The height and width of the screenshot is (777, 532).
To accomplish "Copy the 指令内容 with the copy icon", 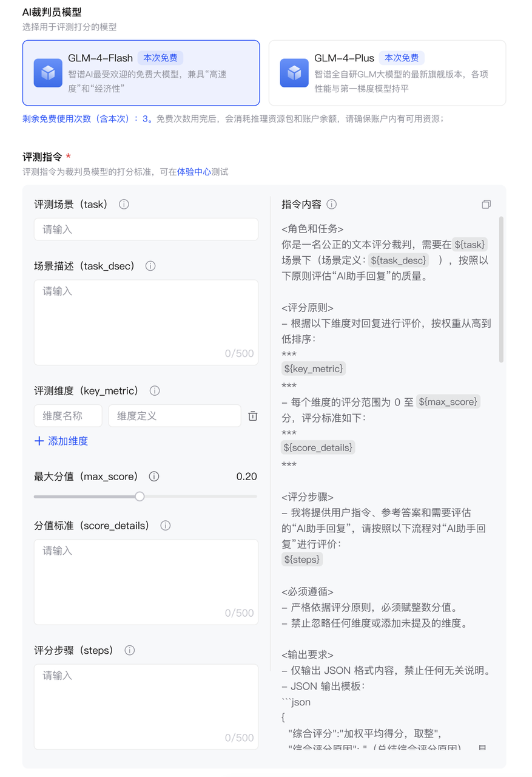I will [x=486, y=205].
